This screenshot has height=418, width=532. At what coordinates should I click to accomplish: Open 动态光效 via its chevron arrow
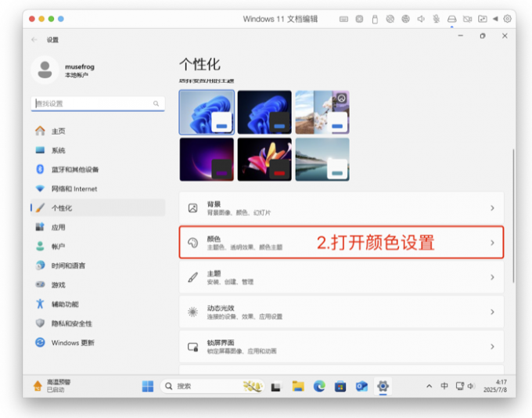click(492, 312)
